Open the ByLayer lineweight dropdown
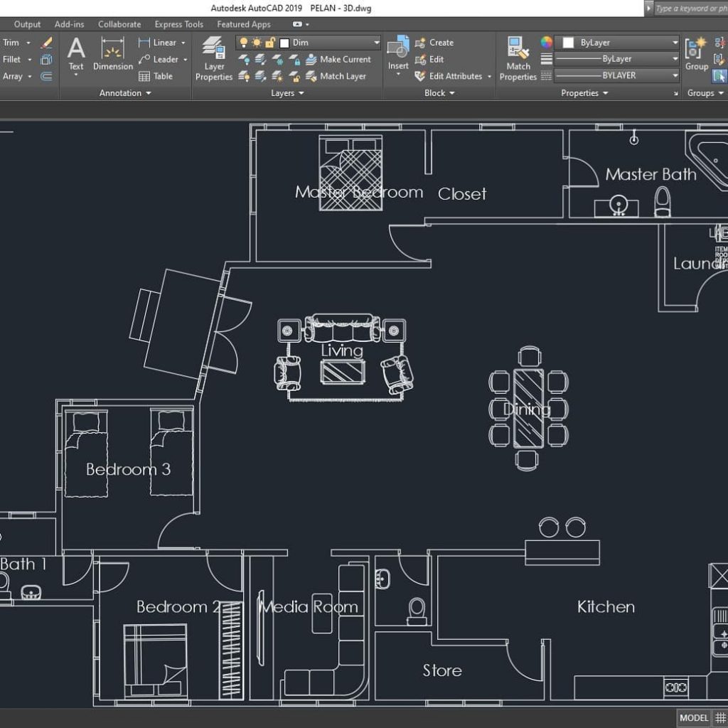 [675, 59]
